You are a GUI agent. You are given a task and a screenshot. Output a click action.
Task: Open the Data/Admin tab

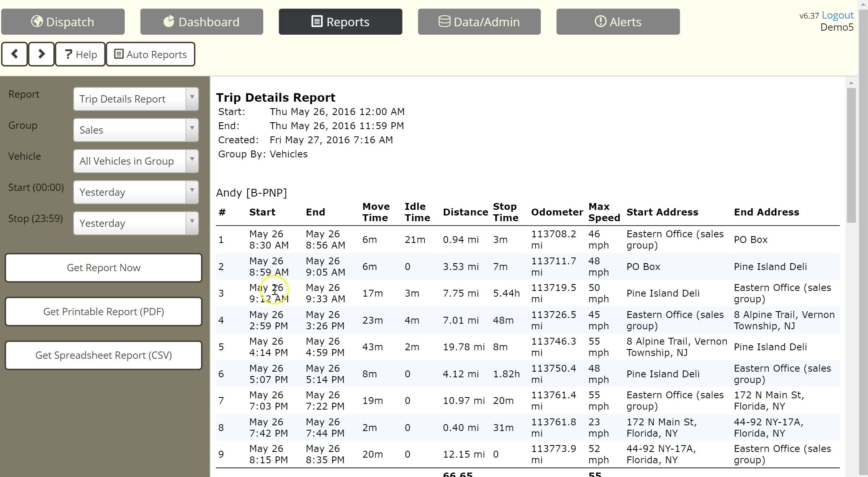[x=479, y=22]
